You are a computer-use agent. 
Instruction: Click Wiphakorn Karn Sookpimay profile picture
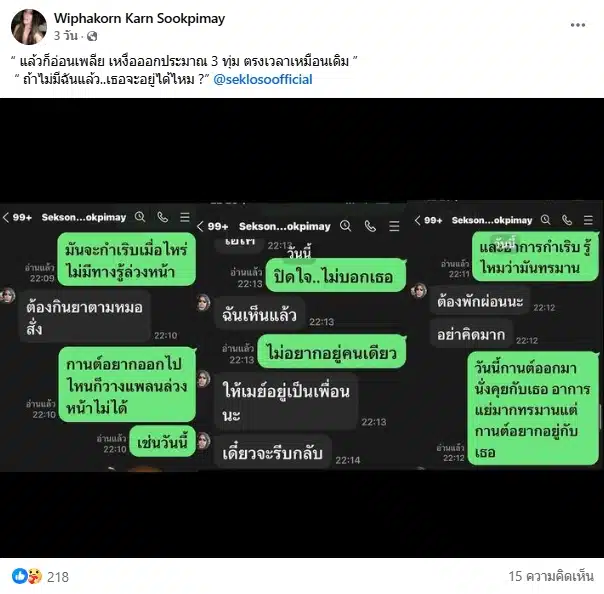pos(29,27)
